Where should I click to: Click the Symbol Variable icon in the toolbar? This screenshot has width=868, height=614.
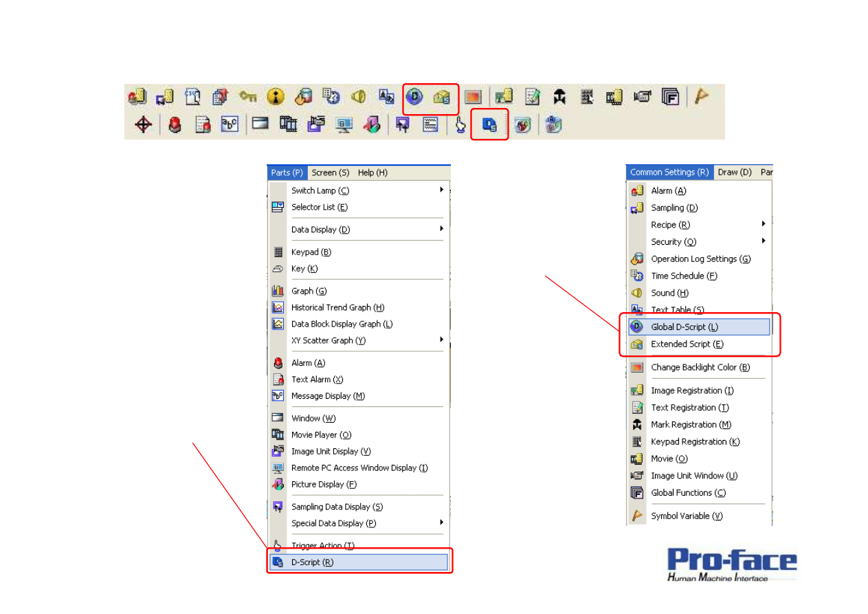pyautogui.click(x=701, y=97)
